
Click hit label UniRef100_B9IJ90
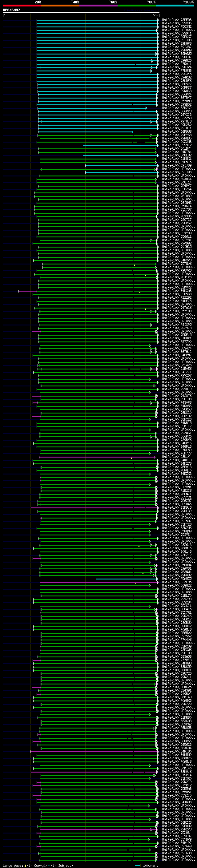[x=177, y=172]
